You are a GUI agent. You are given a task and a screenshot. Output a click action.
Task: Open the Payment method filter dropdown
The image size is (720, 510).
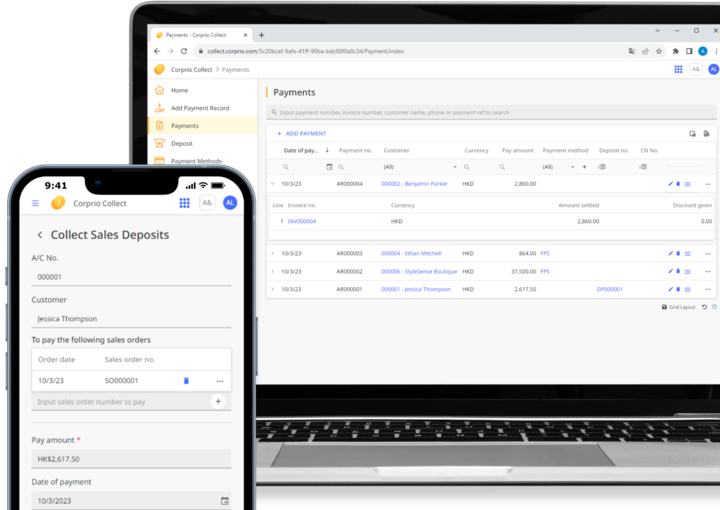tap(558, 167)
